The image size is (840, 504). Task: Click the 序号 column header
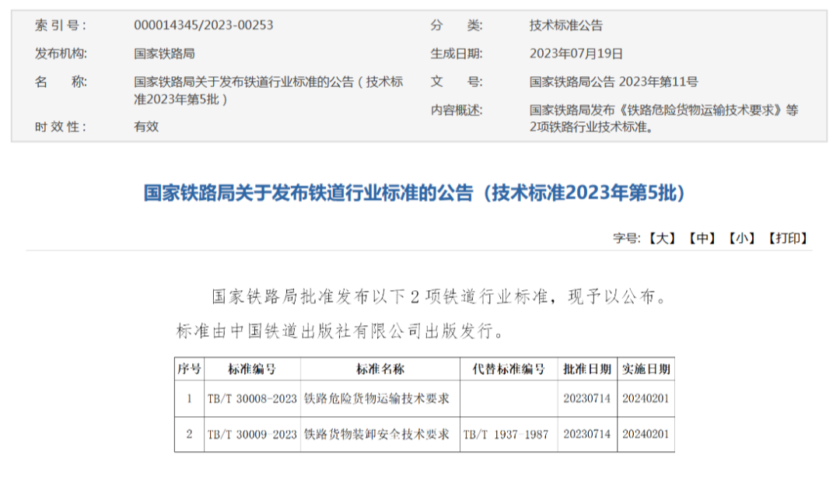click(x=189, y=369)
